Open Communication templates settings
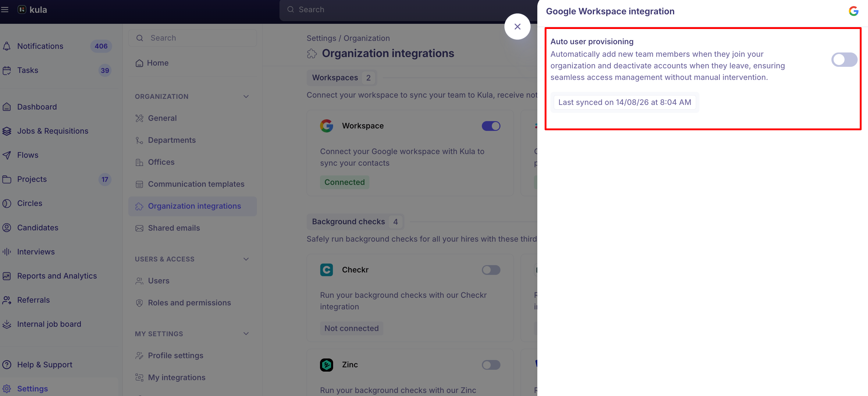The width and height of the screenshot is (868, 396). click(192, 184)
